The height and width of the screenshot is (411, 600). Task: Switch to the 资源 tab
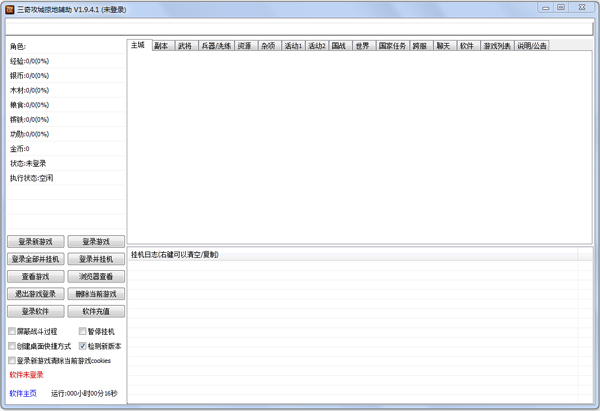pyautogui.click(x=246, y=46)
